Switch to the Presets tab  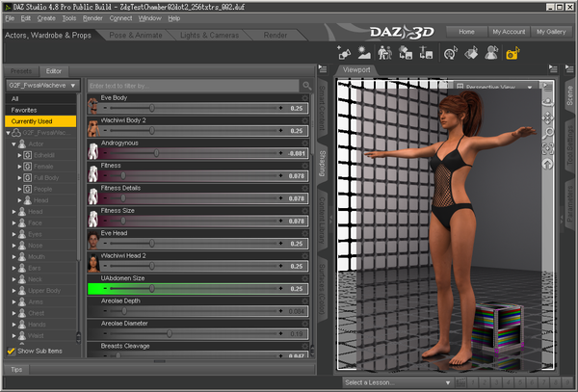pos(21,71)
